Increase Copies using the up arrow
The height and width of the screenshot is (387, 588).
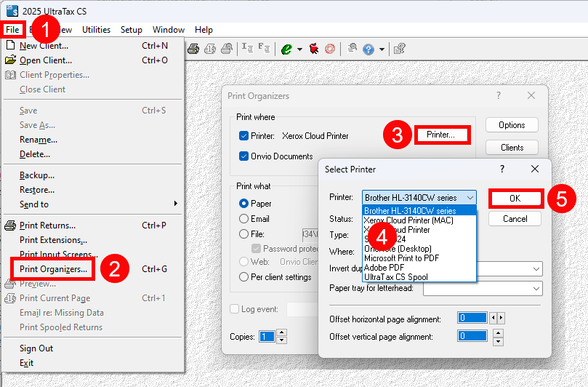pyautogui.click(x=282, y=332)
